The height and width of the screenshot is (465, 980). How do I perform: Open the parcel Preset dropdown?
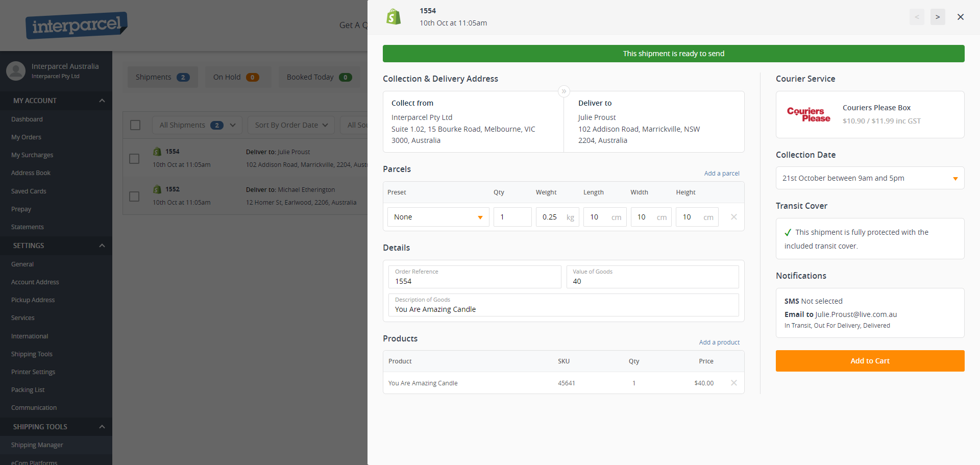click(x=438, y=217)
